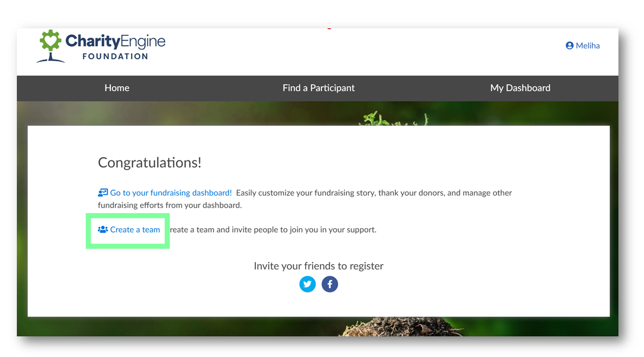Image resolution: width=644 pixels, height=357 pixels.
Task: Click the user profile icon beside Meliha
Action: 569,46
